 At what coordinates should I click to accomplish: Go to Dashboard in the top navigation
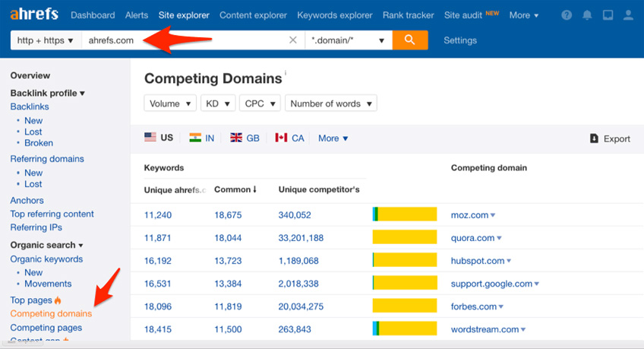click(93, 15)
